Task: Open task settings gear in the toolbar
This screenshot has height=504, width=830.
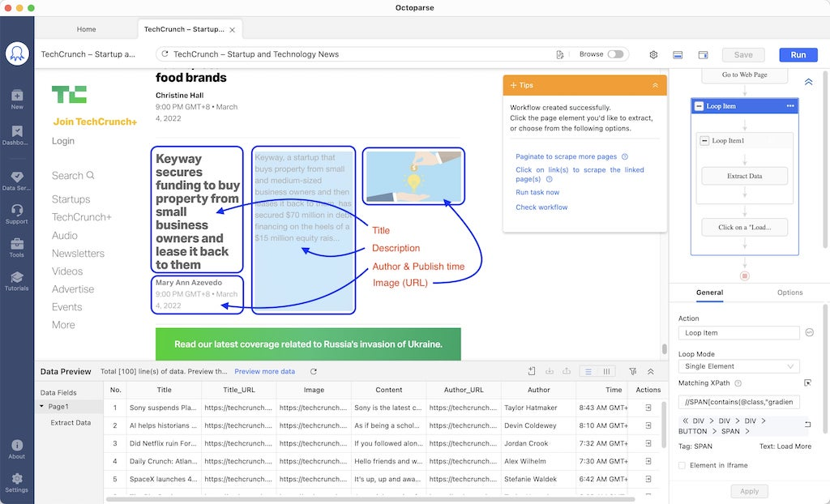Action: coord(654,54)
